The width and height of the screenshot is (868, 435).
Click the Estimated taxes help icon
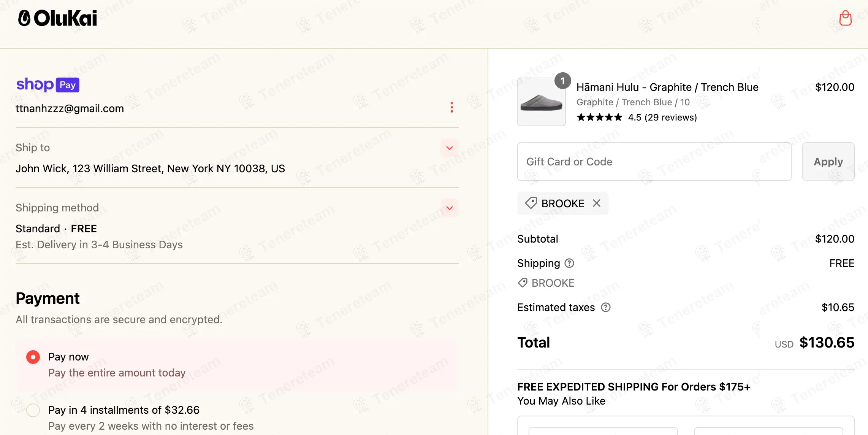tap(606, 307)
